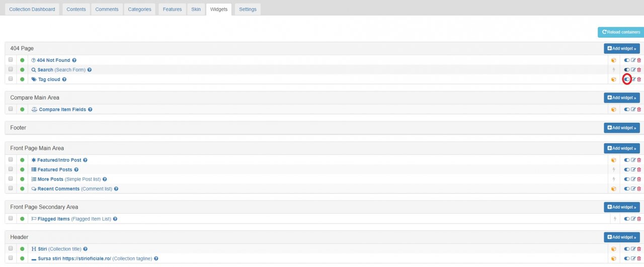Screen dimensions: 644x267
Task: Edit the Search Form widget
Action: click(633, 70)
